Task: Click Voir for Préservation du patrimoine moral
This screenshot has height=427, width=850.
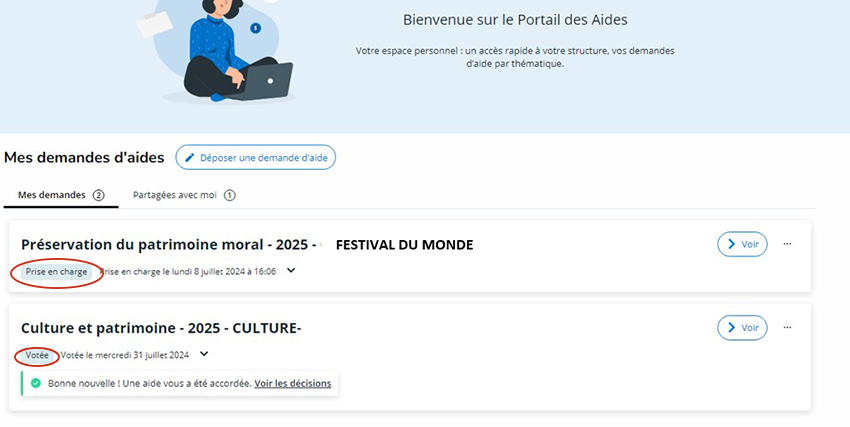Action: click(x=742, y=244)
